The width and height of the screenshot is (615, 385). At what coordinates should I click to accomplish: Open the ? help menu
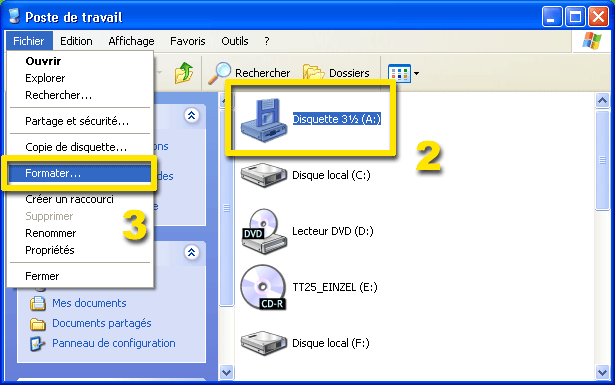coord(267,41)
